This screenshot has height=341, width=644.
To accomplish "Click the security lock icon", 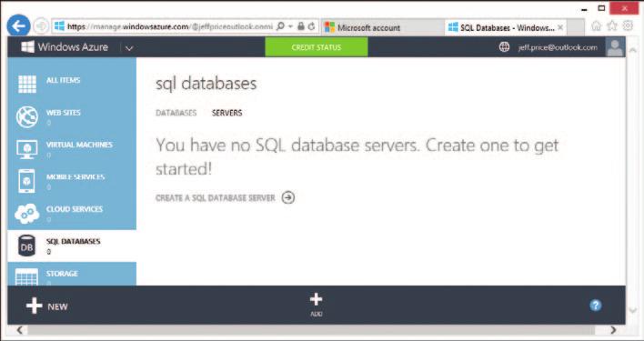I will click(x=301, y=26).
